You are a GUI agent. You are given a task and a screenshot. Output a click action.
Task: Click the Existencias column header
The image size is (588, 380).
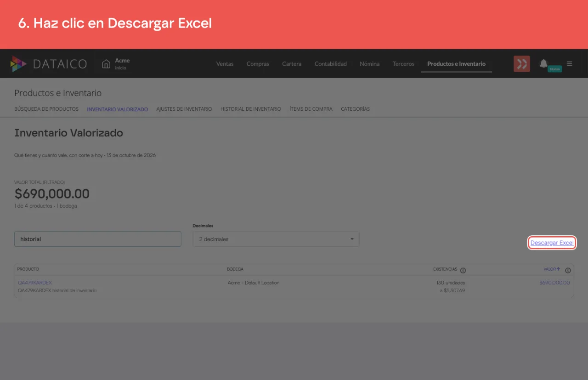(x=445, y=269)
